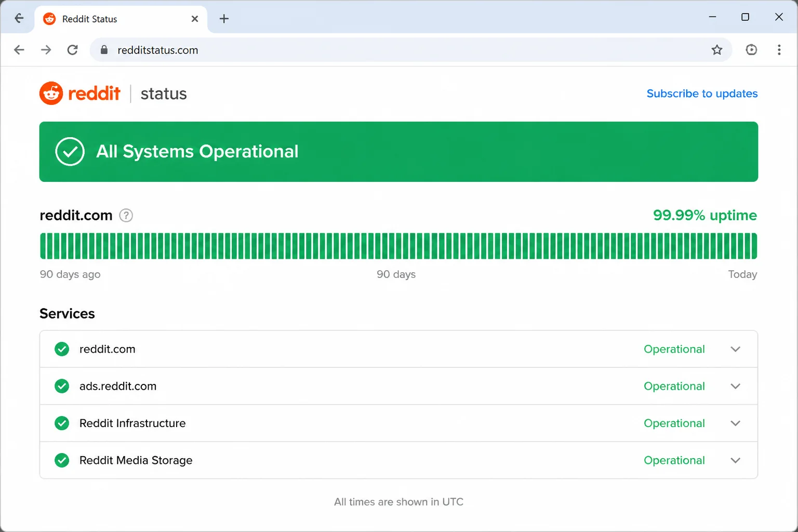
Task: Click the ads.reddit.com service name
Action: (118, 386)
